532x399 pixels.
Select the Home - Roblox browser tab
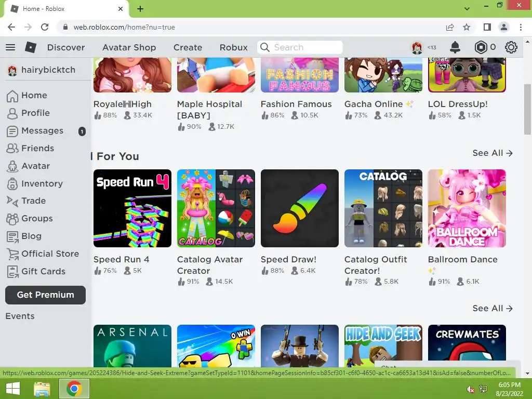click(x=66, y=9)
